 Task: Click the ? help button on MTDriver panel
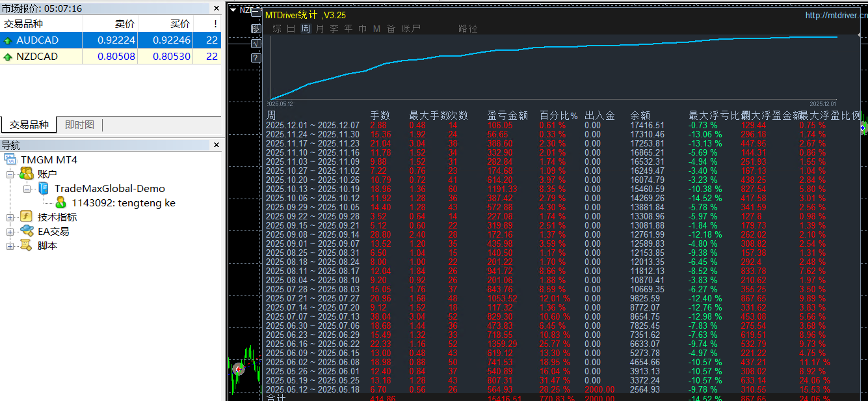click(256, 58)
